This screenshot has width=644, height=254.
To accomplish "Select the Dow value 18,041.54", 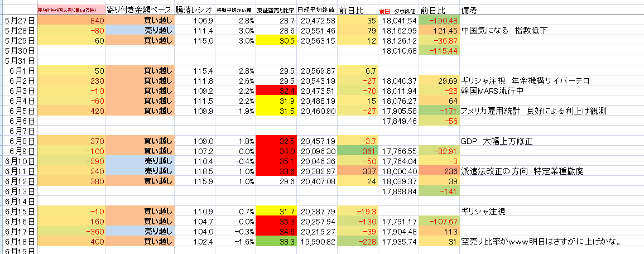I will 398,20.
